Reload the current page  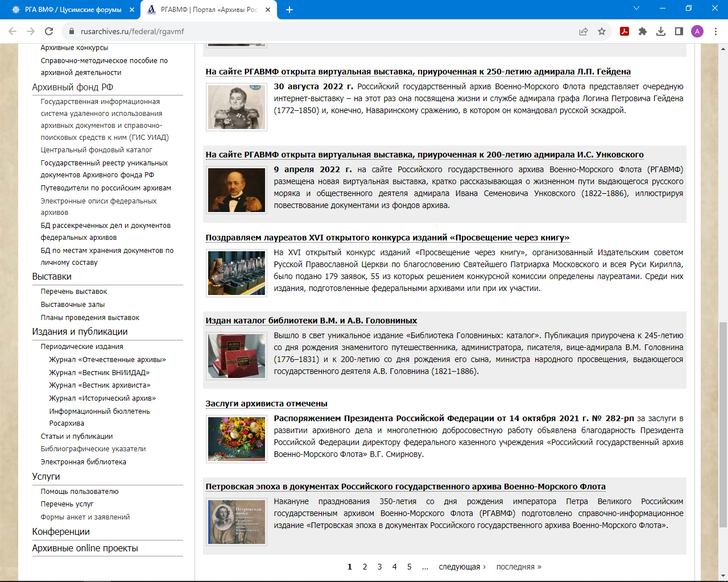coord(49,31)
